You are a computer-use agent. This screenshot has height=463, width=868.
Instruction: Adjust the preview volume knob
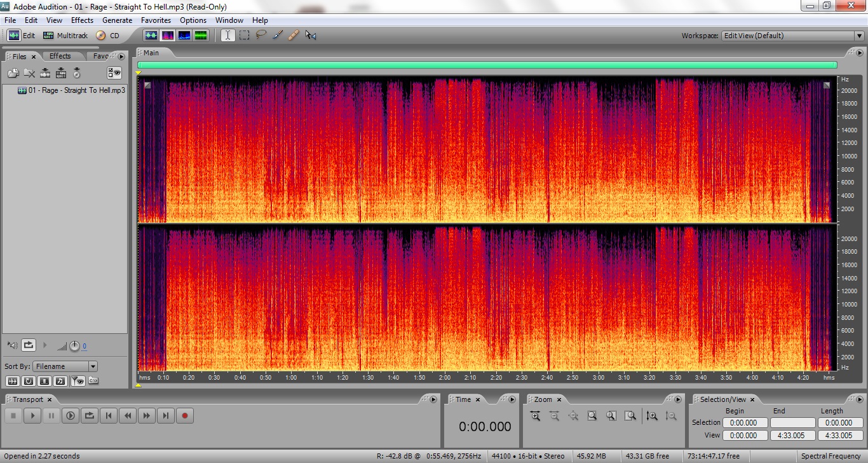click(x=74, y=345)
